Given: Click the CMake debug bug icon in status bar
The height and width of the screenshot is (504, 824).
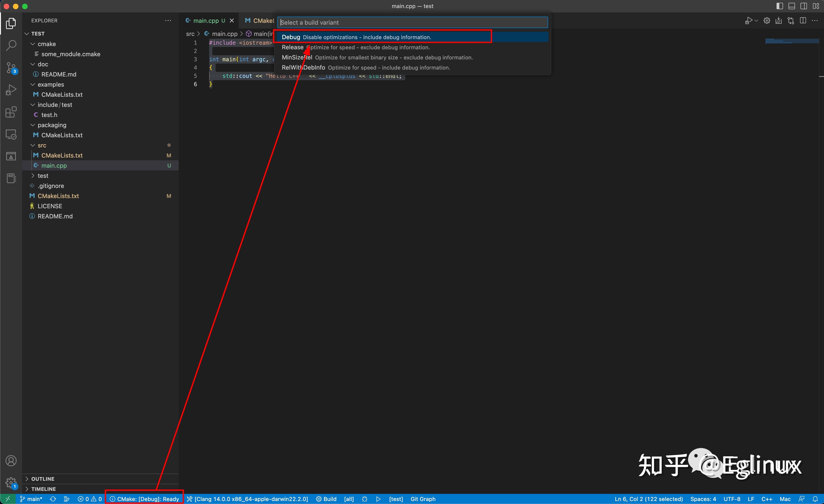Looking at the screenshot, I should 365,499.
